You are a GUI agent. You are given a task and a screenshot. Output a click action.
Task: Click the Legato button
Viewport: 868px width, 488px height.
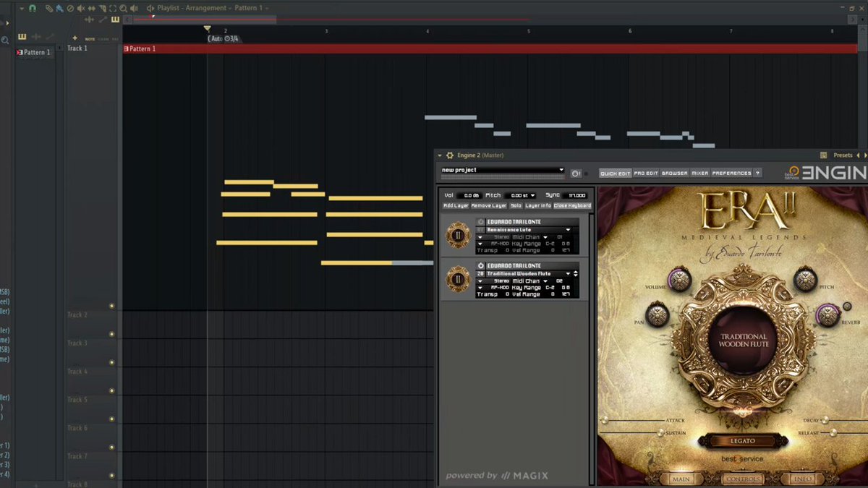pyautogui.click(x=742, y=440)
